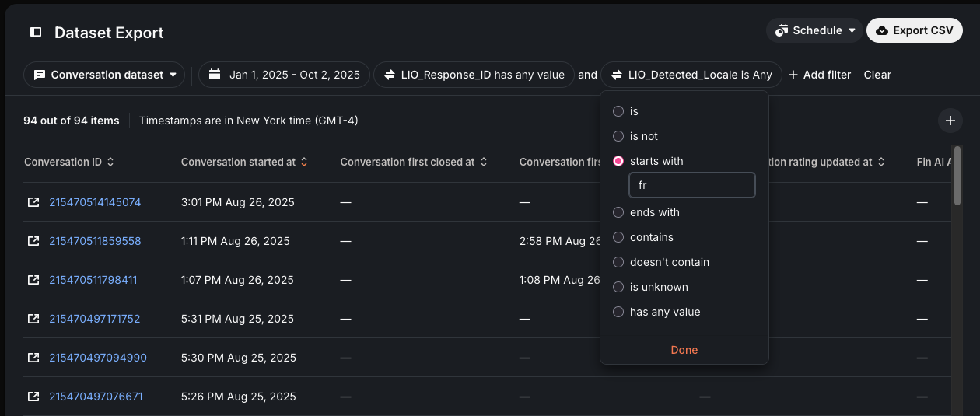Viewport: 980px width, 416px height.
Task: Click the conversation dataset chat icon
Action: pyautogui.click(x=39, y=75)
